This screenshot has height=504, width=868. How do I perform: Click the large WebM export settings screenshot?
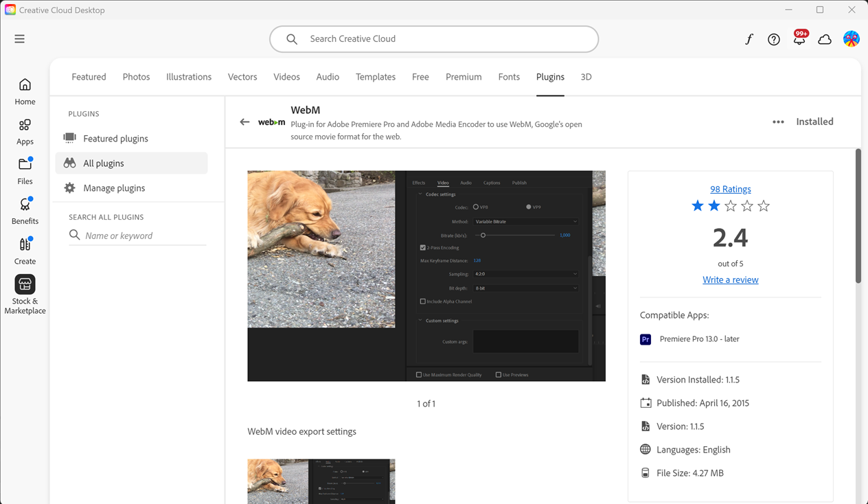(426, 275)
